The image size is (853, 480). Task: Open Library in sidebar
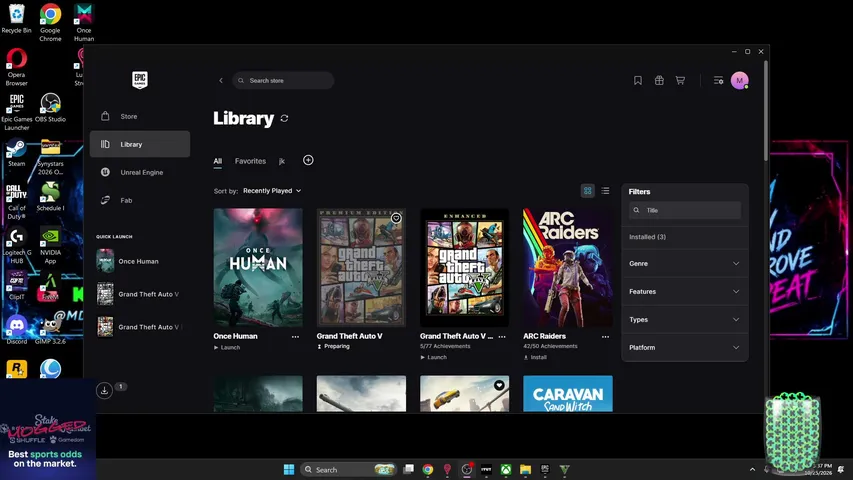pyautogui.click(x=140, y=144)
